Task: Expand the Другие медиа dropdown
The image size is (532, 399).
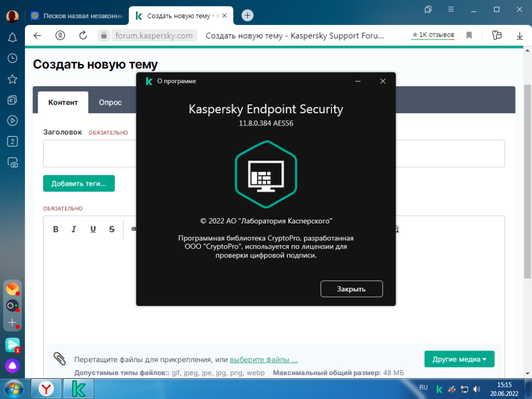Action: (x=460, y=359)
